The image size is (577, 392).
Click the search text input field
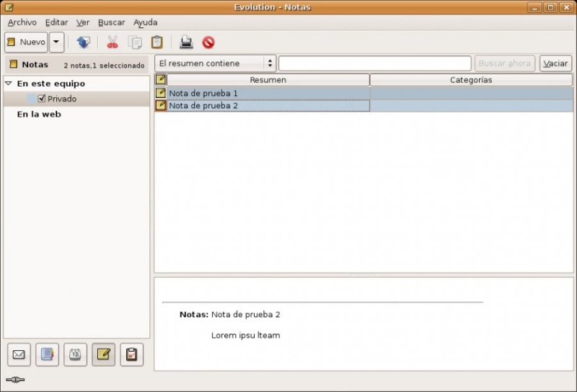pos(374,63)
